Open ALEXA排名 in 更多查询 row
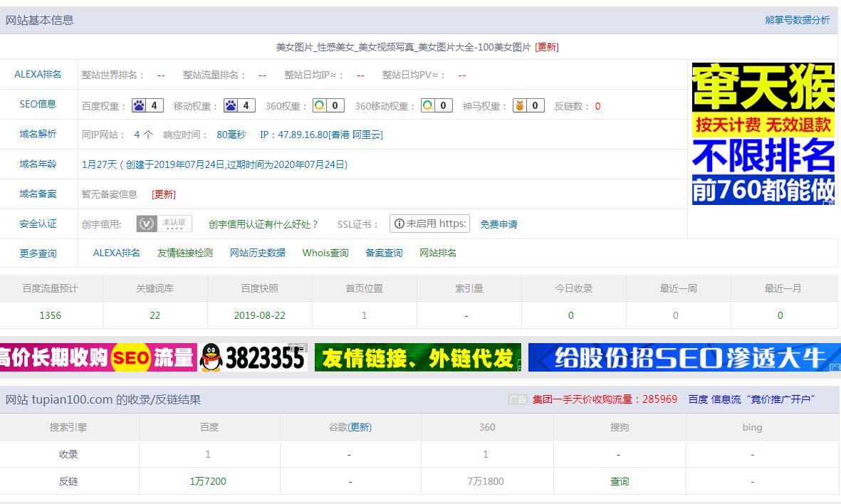 click(116, 253)
